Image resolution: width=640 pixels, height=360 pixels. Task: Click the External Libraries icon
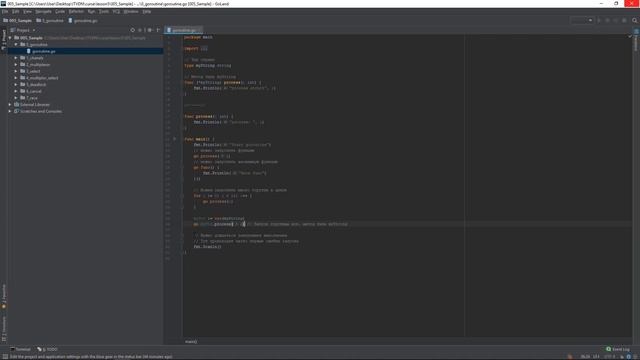[x=17, y=104]
